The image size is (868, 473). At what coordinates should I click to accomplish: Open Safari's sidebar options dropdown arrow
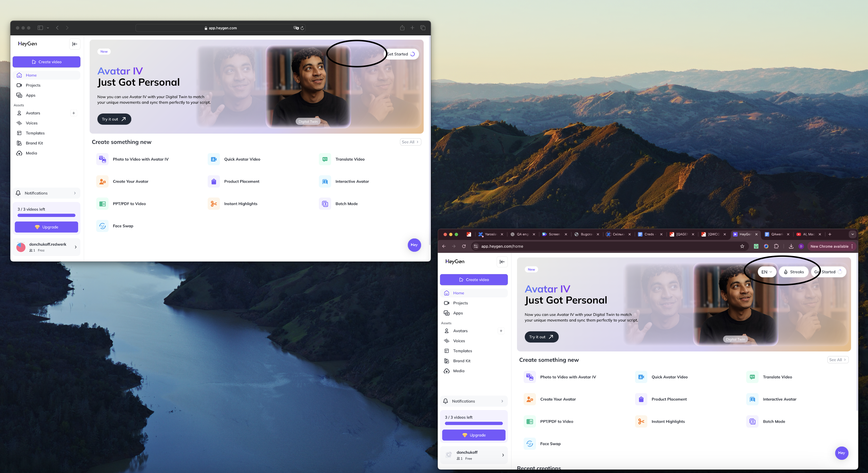pyautogui.click(x=48, y=28)
